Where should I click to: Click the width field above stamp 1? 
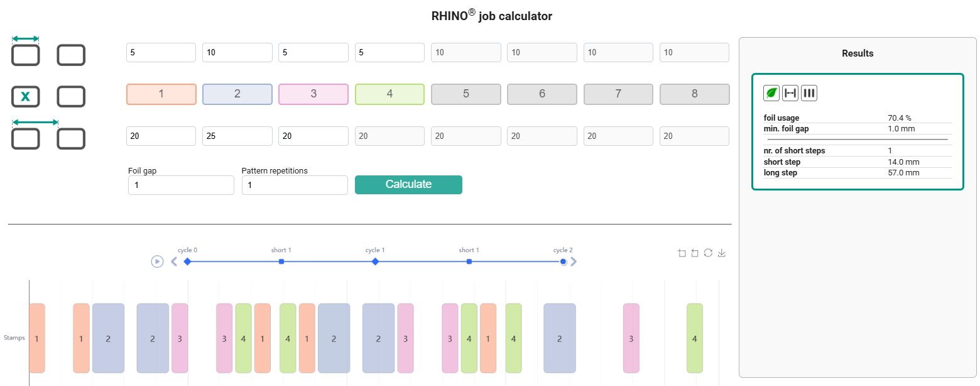(x=161, y=53)
